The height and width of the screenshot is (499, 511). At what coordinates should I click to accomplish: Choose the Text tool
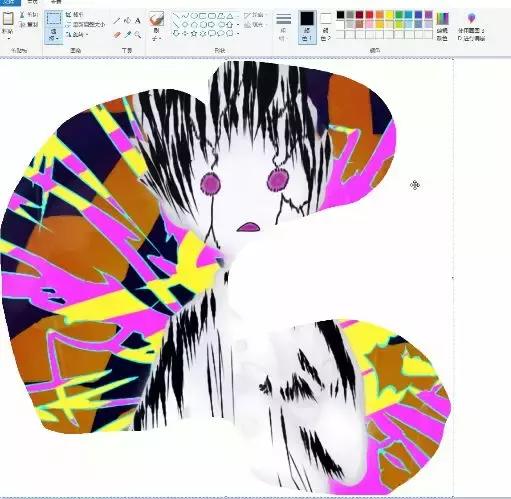(138, 21)
